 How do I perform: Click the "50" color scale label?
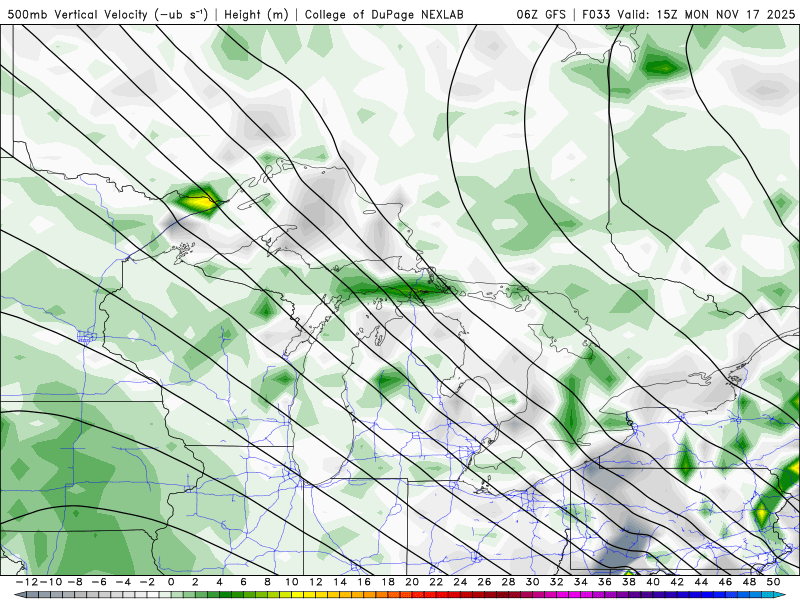pyautogui.click(x=773, y=582)
